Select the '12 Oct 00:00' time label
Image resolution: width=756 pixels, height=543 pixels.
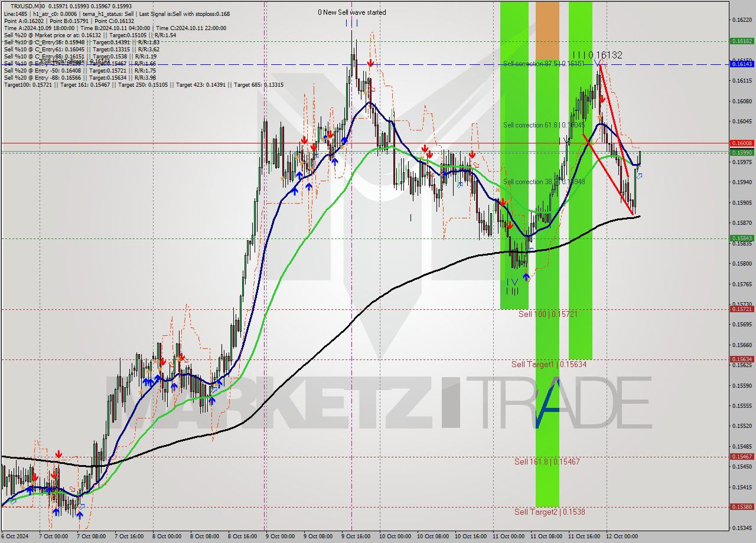tap(621, 537)
